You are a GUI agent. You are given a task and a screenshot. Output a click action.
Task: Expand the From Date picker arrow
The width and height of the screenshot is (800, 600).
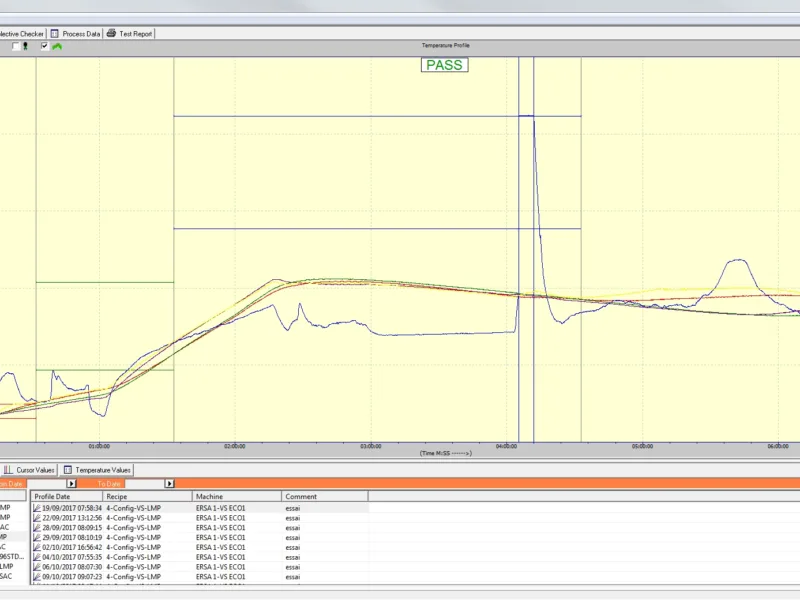pos(71,483)
